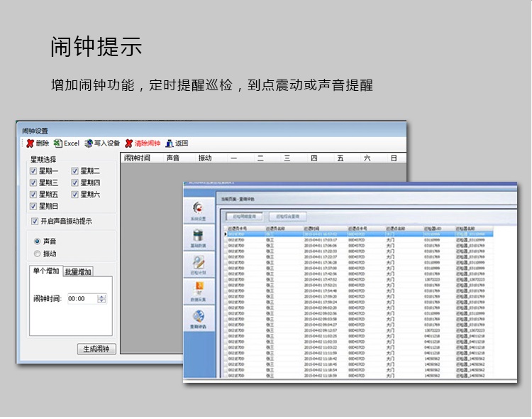Switch to the 批量增加 tab
The image size is (532, 419).
[x=77, y=272]
